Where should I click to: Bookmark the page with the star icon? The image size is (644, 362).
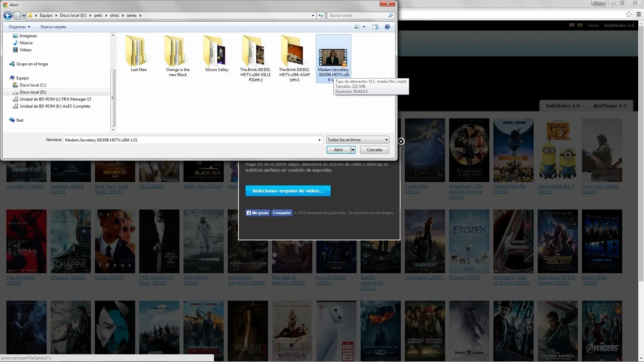point(629,14)
